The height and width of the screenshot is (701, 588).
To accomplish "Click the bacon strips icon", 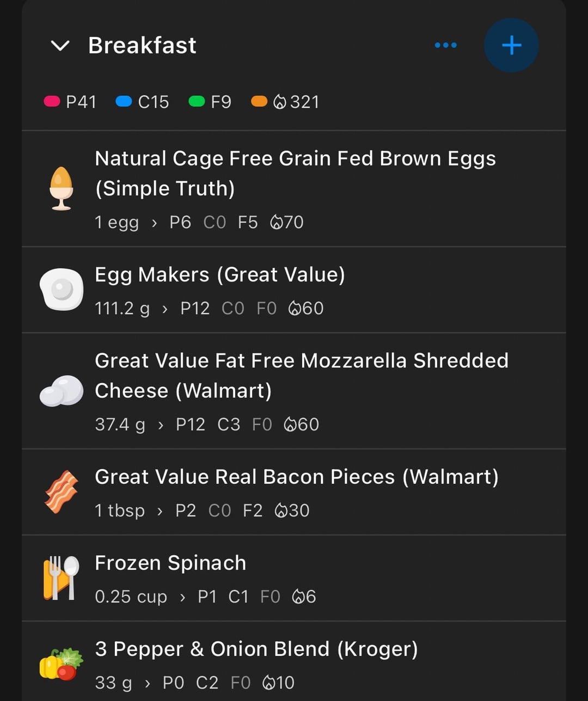I will click(x=61, y=492).
